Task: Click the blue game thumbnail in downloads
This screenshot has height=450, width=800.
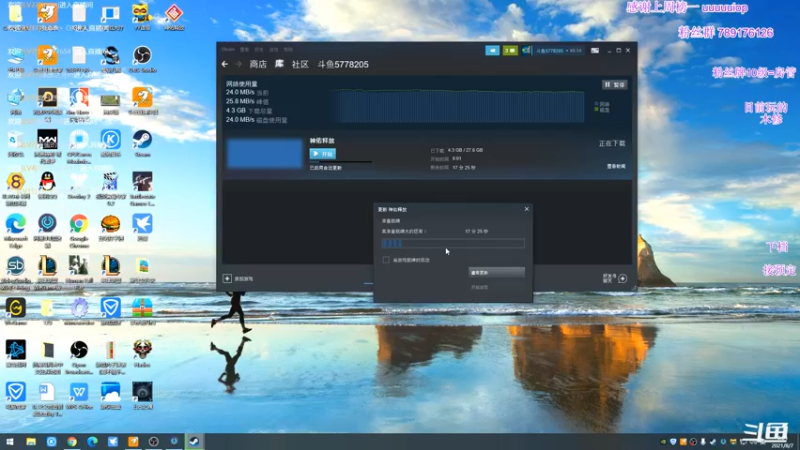Action: pyautogui.click(x=265, y=153)
